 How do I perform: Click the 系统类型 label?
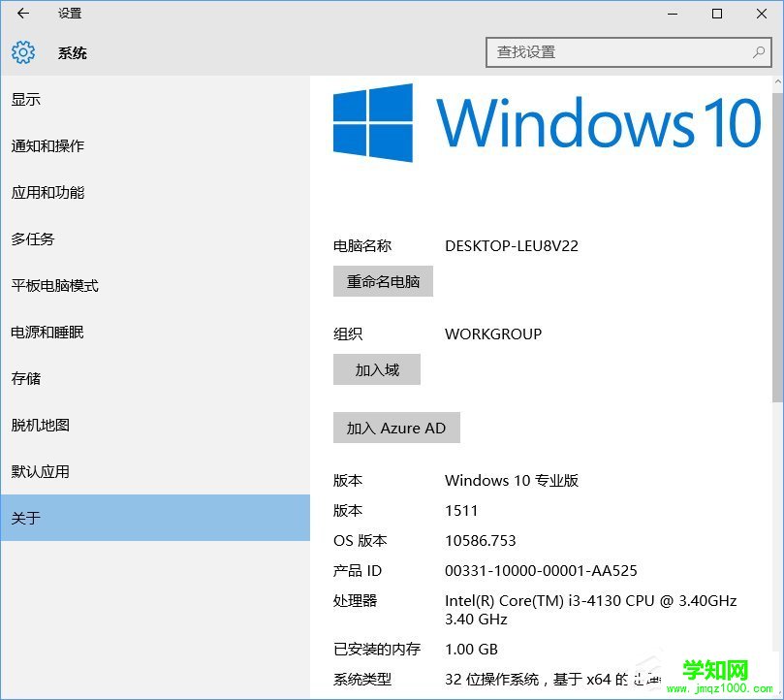tap(362, 680)
